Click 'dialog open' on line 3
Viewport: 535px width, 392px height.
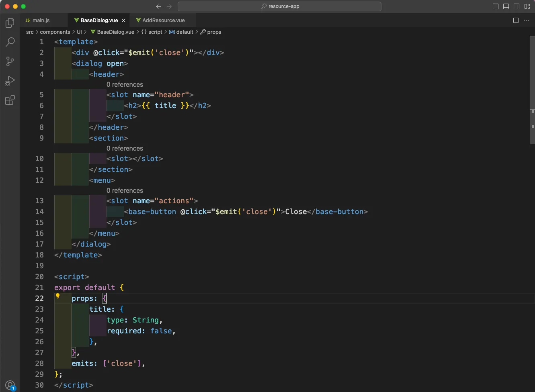pyautogui.click(x=100, y=63)
